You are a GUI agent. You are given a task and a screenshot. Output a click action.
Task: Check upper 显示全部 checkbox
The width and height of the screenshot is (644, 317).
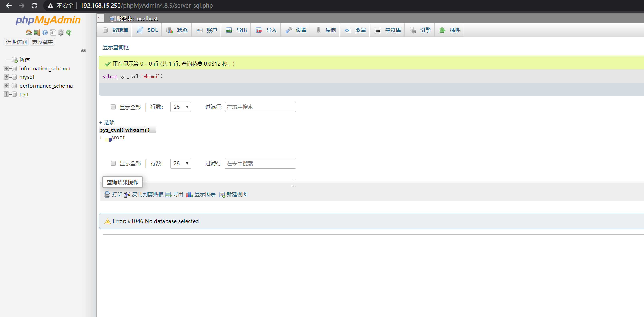113,107
